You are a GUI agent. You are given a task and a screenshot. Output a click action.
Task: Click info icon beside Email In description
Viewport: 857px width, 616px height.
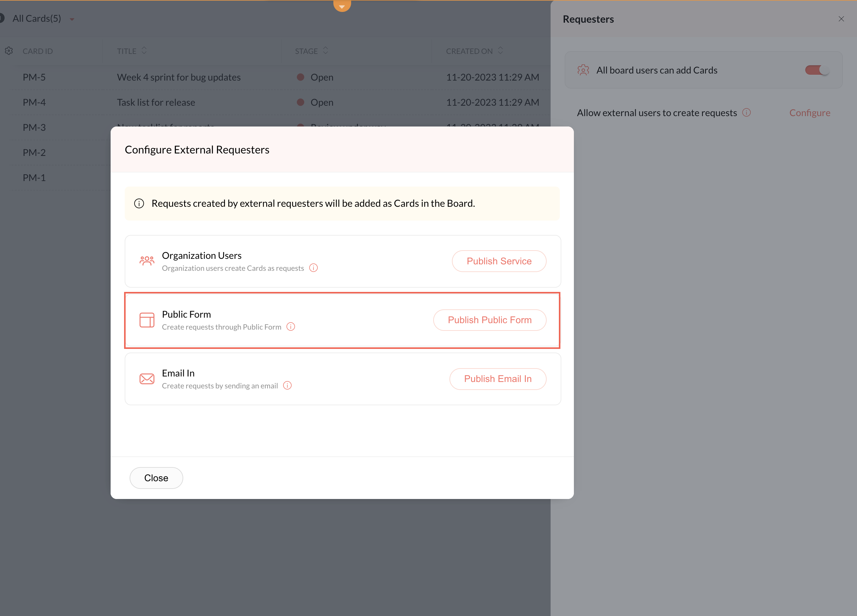(287, 386)
